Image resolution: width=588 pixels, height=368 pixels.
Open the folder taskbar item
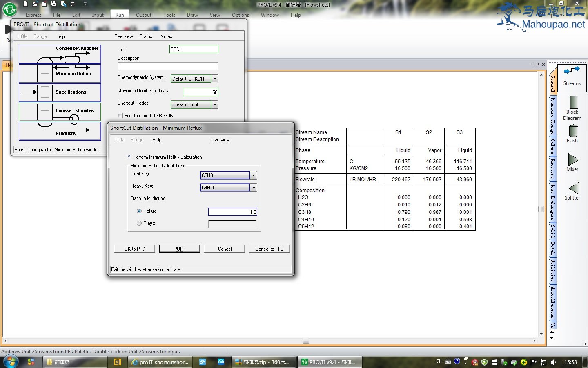[76, 362]
